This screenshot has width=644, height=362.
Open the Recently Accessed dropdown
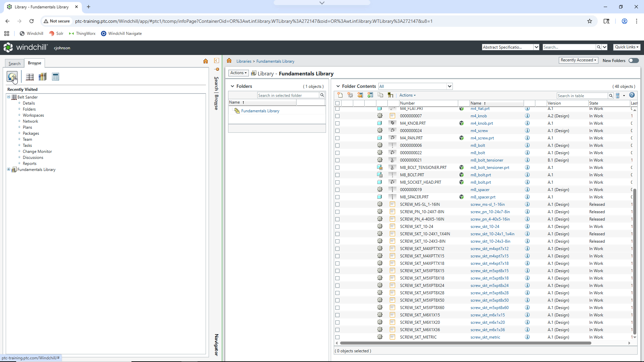coord(578,60)
